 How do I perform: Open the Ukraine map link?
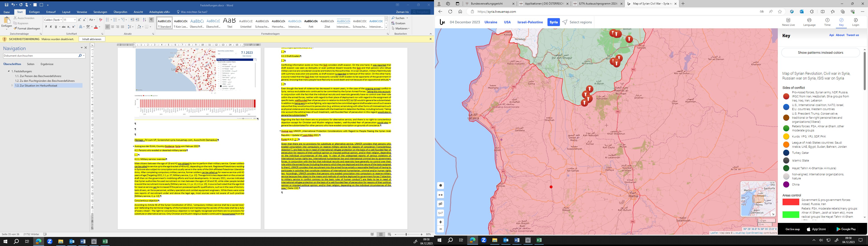[x=491, y=22]
